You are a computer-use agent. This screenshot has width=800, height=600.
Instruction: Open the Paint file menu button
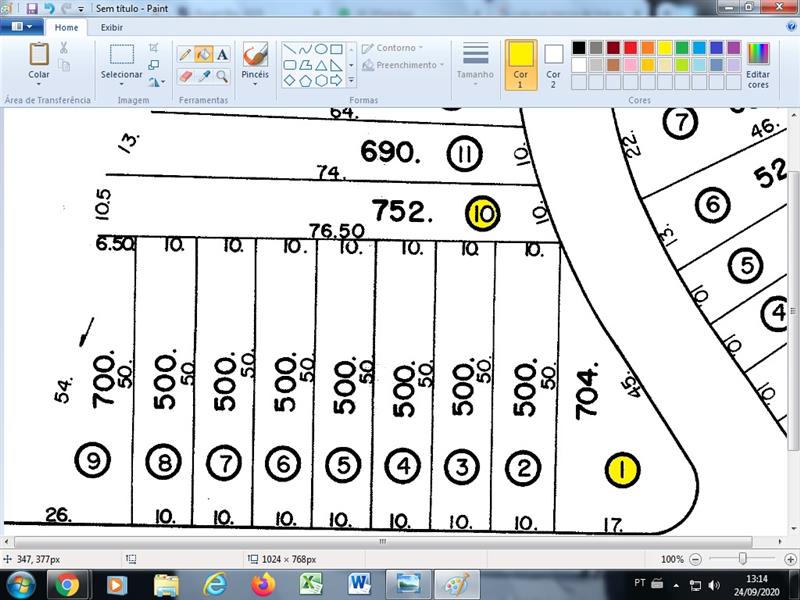pos(21,28)
